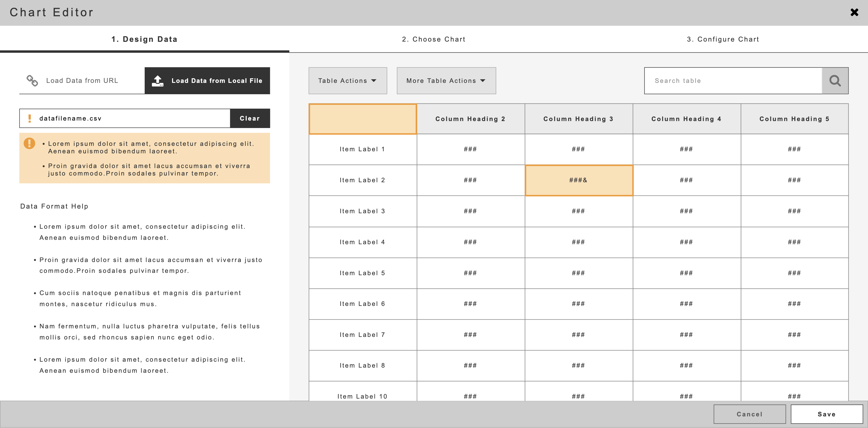Click Item Label 1 value under Column Heading 3

579,149
